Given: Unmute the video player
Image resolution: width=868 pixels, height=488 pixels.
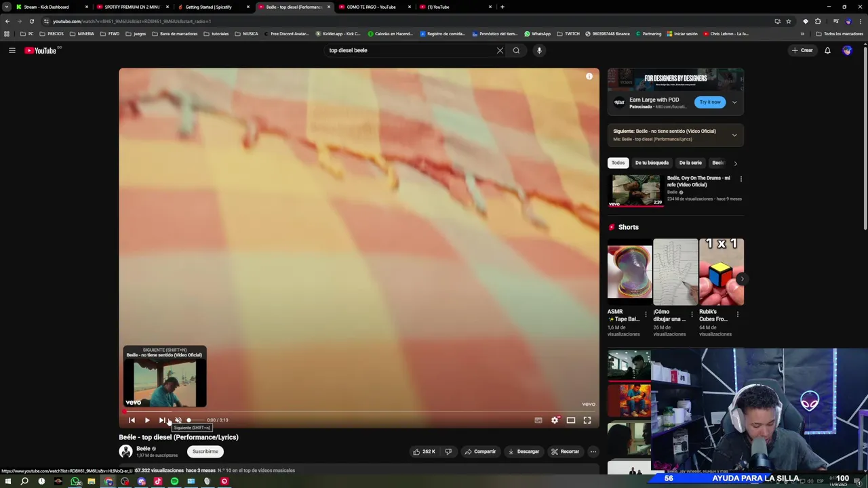Looking at the screenshot, I should click(178, 420).
